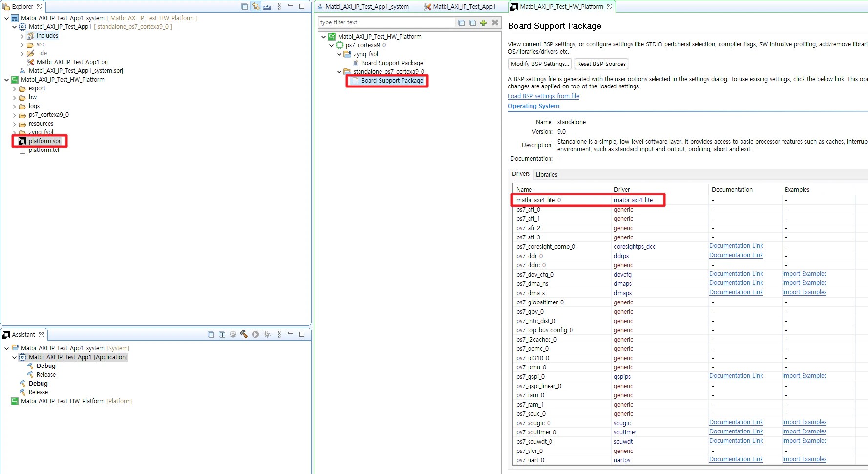Screen dimensions: 868x474
Task: Select Board Support Package under standalone_ps7_cortexa9_0
Action: (x=392, y=81)
